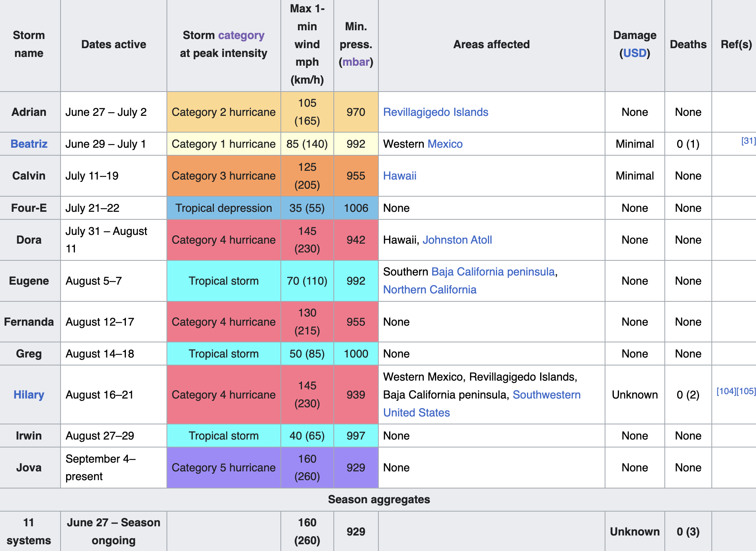Click the Mexico link in Beatriz's row
Image resolution: width=756 pixels, height=551 pixels.
click(x=445, y=144)
